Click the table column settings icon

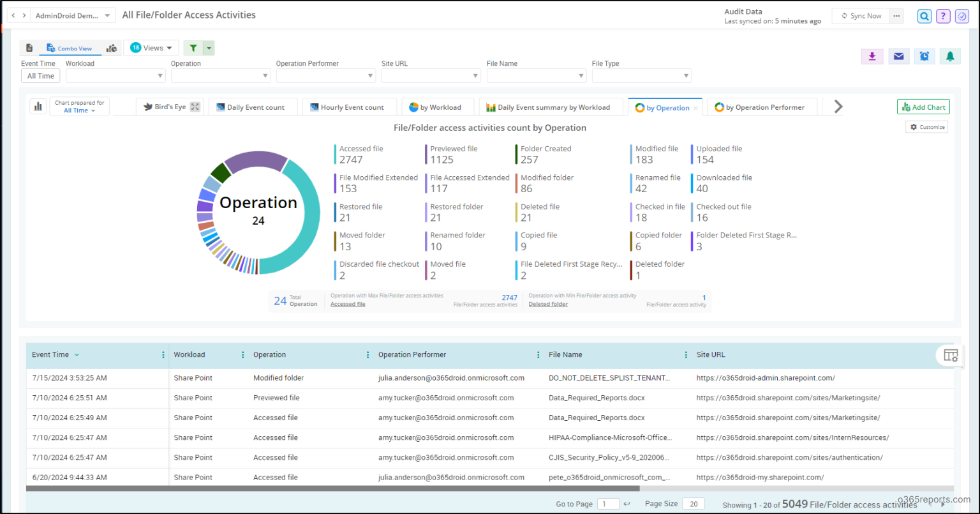click(x=951, y=356)
